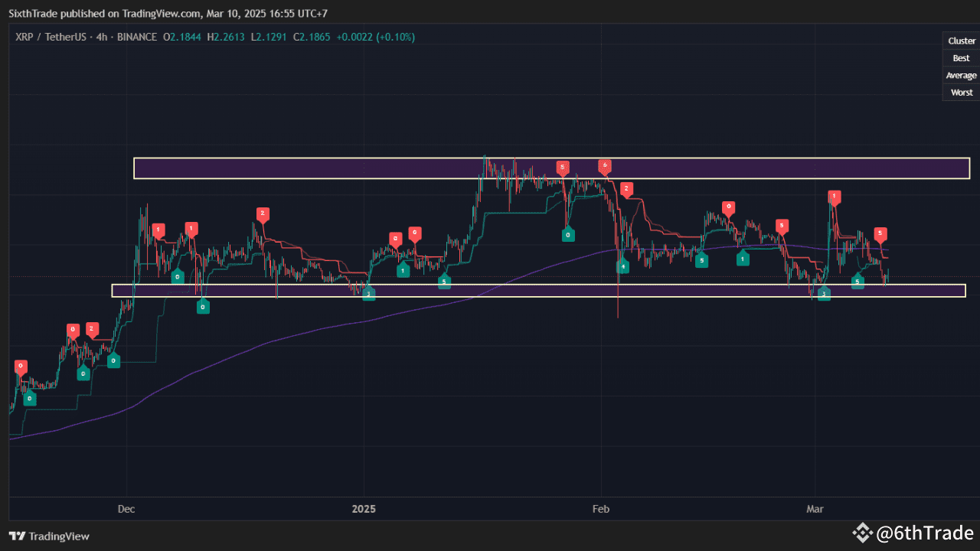Viewport: 980px width, 551px height.
Task: Select the lower purple support zone rectangle
Action: (x=538, y=291)
